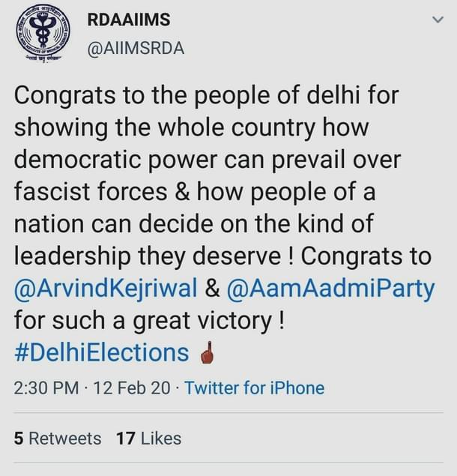
Task: View the Retweets list label
Action: point(65,439)
